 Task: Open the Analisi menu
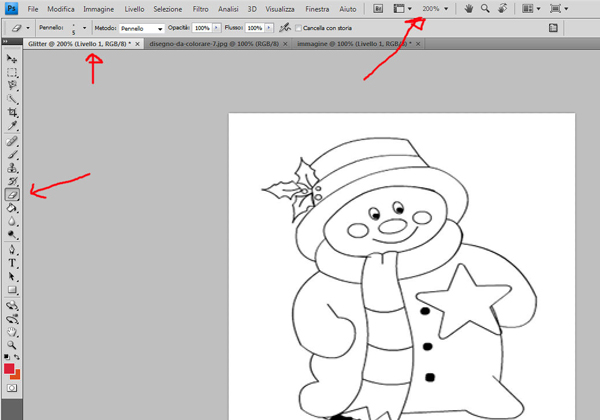click(228, 9)
